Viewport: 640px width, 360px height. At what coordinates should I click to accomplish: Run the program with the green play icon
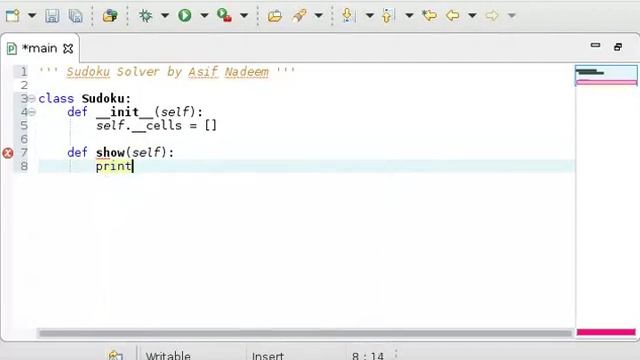click(185, 16)
